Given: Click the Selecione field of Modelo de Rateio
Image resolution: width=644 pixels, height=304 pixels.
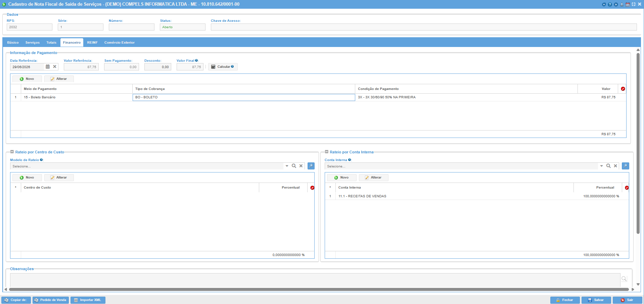Looking at the screenshot, I should point(147,166).
